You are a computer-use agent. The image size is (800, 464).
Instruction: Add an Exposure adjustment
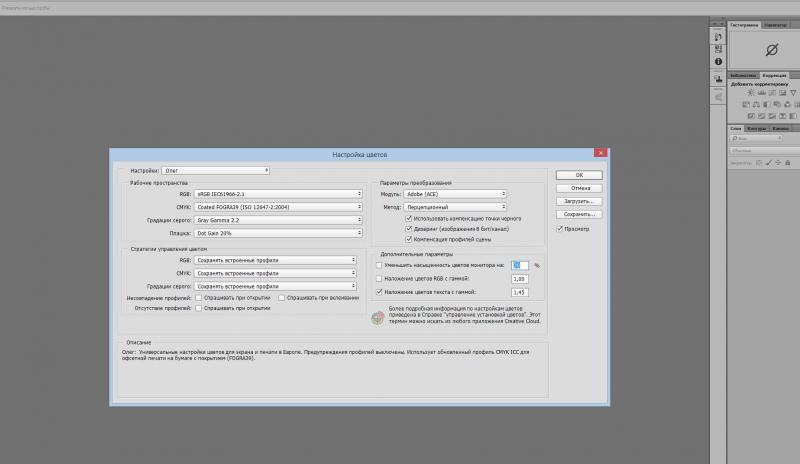click(783, 93)
